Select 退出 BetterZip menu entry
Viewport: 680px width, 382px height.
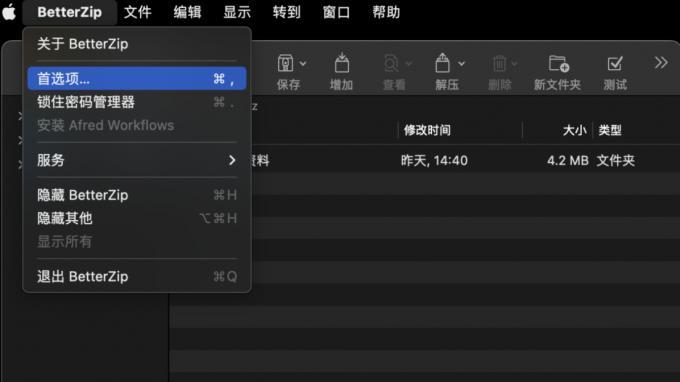[137, 276]
